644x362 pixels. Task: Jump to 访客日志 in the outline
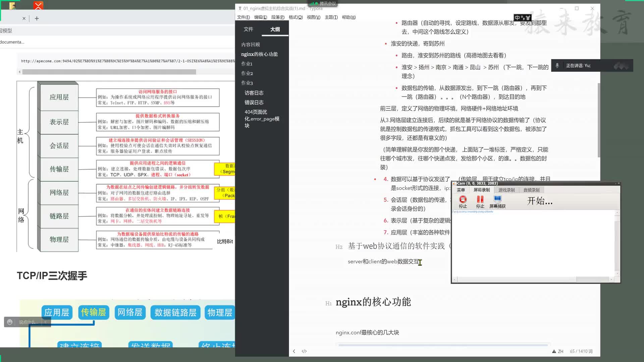(x=254, y=93)
